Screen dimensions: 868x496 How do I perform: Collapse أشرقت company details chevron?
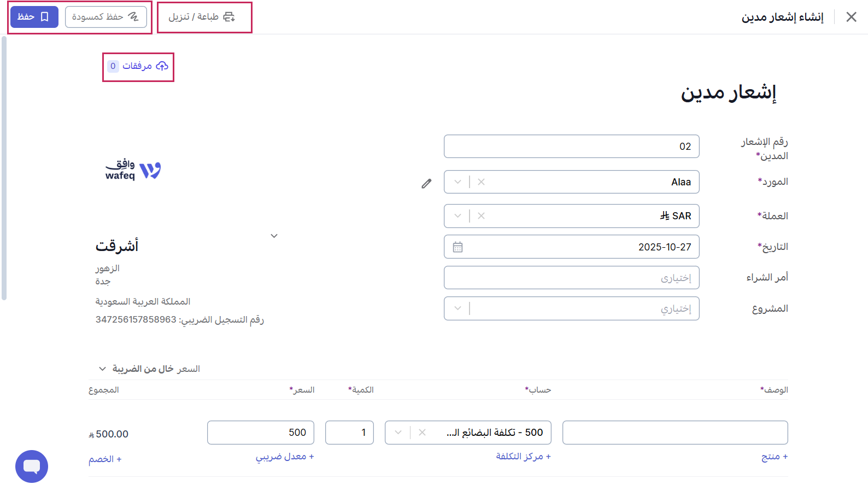coord(274,235)
